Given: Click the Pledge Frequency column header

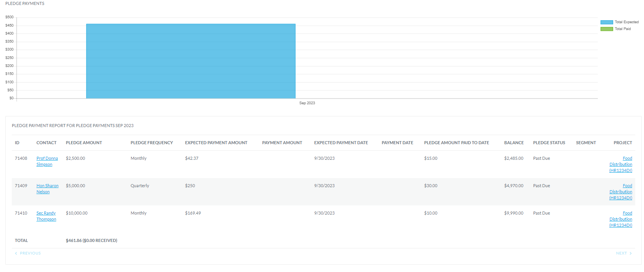Looking at the screenshot, I should (152, 143).
